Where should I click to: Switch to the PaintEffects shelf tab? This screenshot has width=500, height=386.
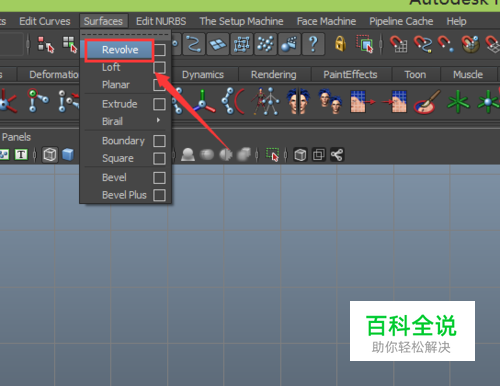pyautogui.click(x=350, y=74)
